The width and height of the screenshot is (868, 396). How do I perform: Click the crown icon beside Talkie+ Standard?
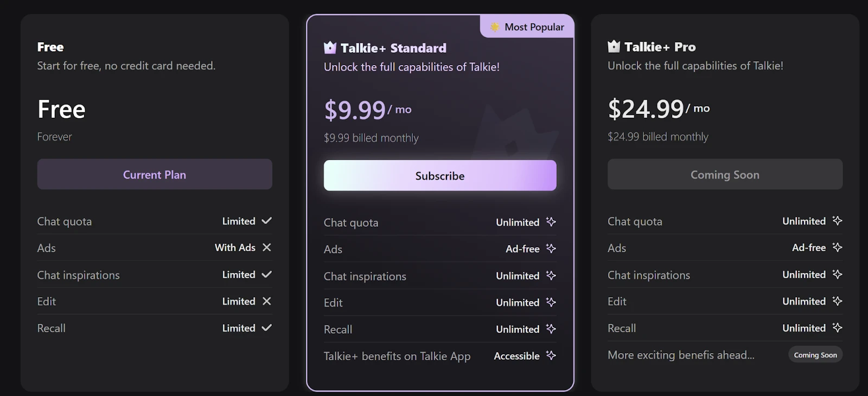[330, 48]
